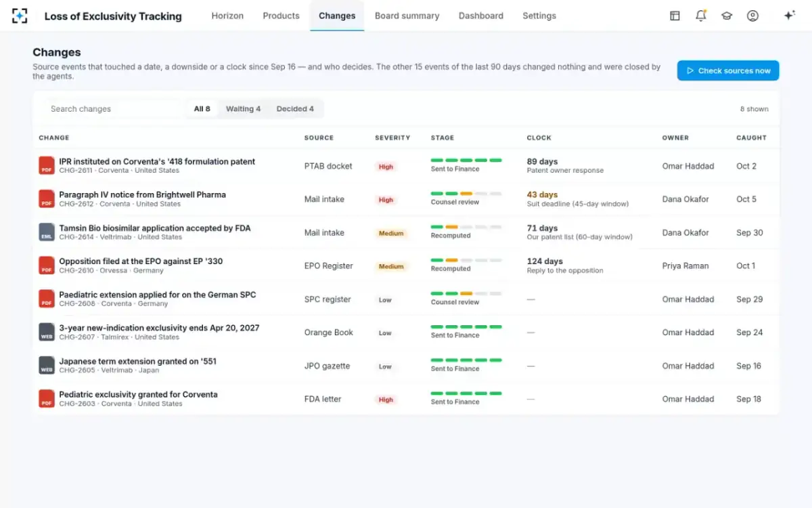The height and width of the screenshot is (508, 812).
Task: Open the Settings tab
Action: [539, 16]
